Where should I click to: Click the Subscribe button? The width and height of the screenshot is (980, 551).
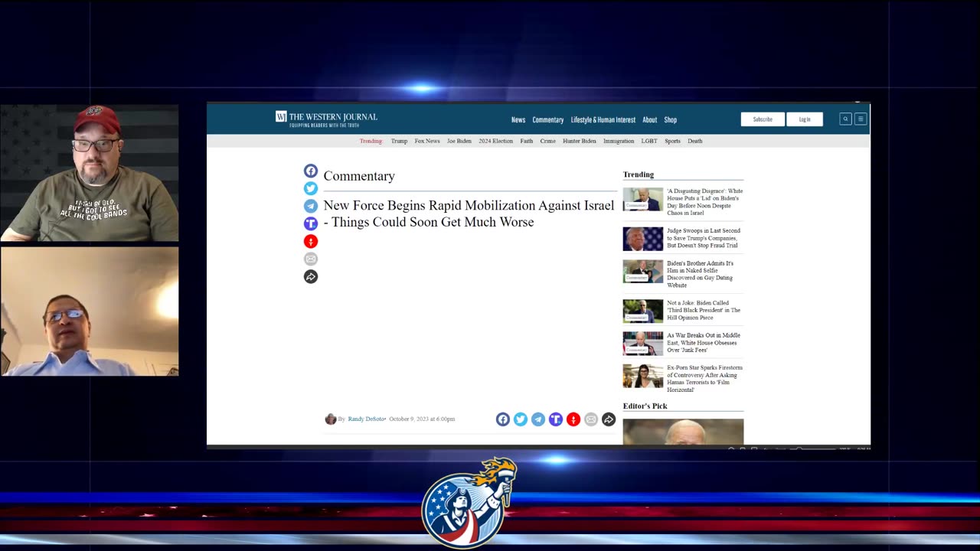(763, 119)
